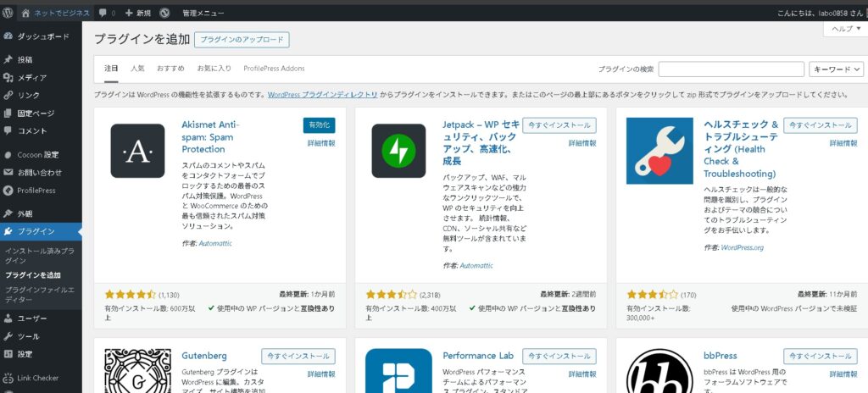Click the round icon before 管理メニュー
The height and width of the screenshot is (393, 868).
point(164,13)
